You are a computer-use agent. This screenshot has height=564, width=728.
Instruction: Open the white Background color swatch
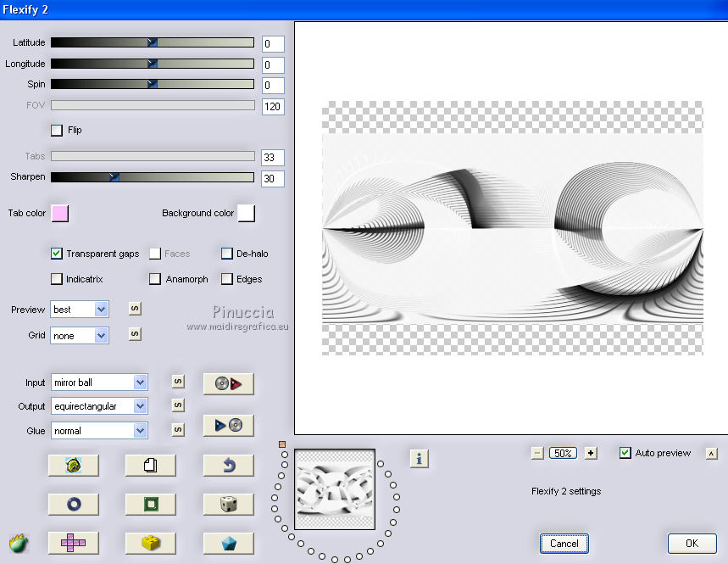[x=246, y=214]
